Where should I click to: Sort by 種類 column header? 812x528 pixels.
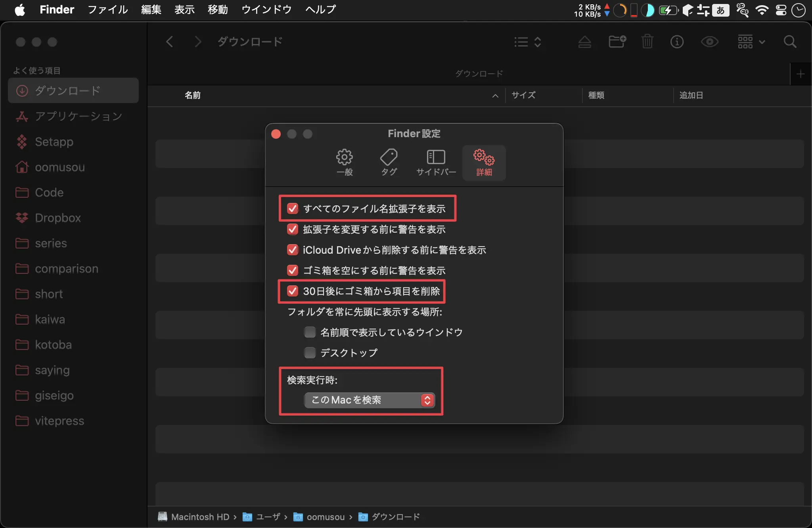pyautogui.click(x=596, y=95)
